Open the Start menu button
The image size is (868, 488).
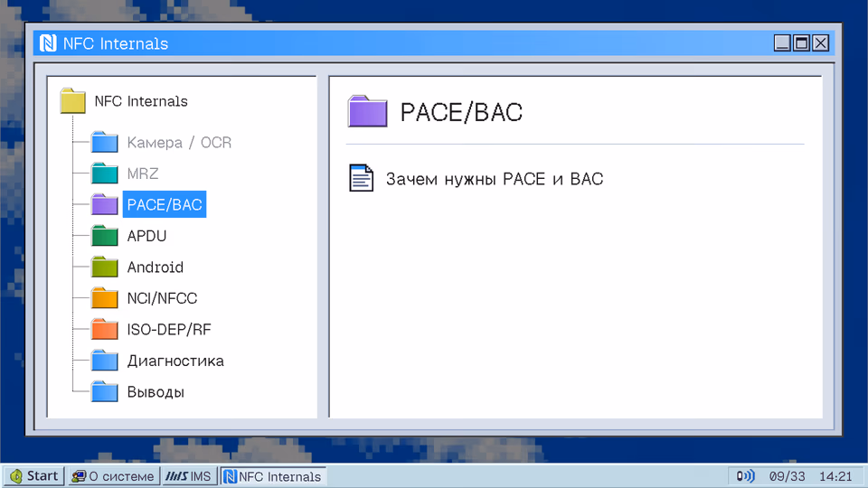pos(33,476)
